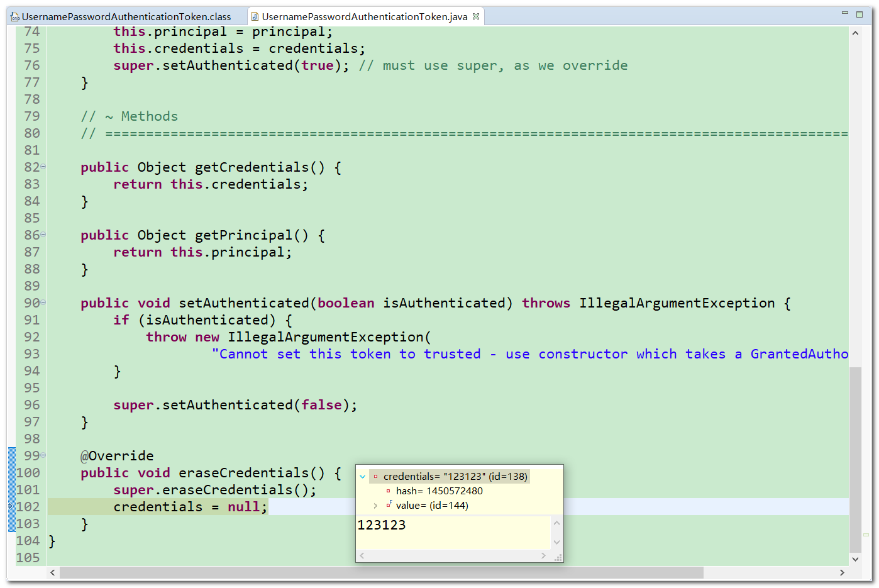Click 'this.principal = principal;' line

[x=223, y=31]
